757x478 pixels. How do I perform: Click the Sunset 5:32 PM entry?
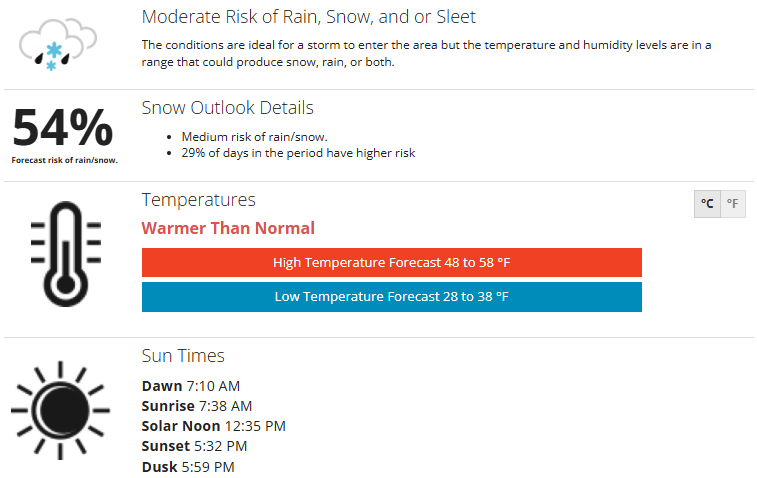tap(195, 446)
